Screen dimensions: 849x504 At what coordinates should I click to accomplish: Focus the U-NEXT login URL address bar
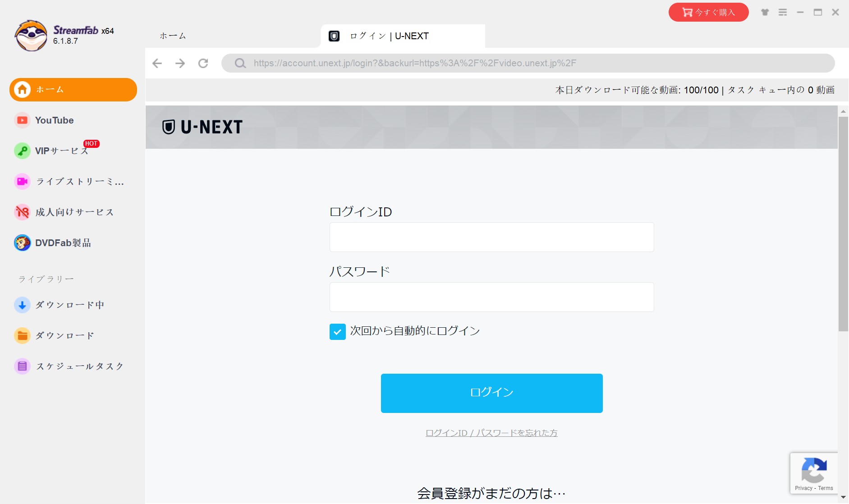(x=528, y=63)
